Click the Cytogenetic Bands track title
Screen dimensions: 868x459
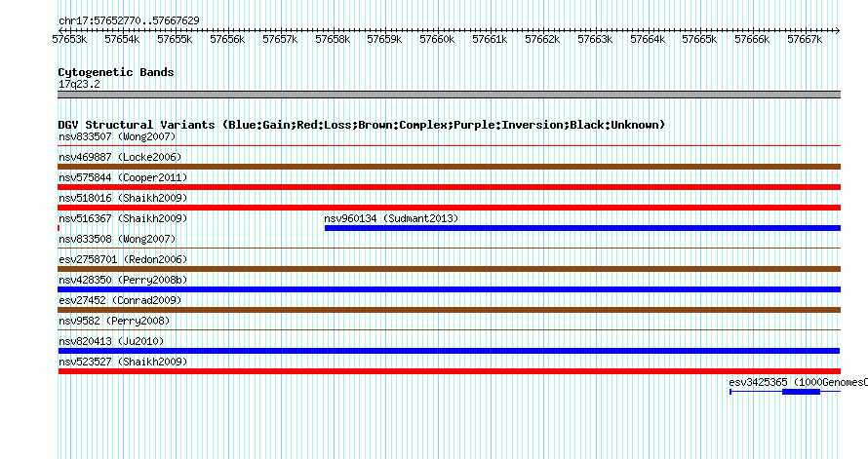[x=116, y=72]
